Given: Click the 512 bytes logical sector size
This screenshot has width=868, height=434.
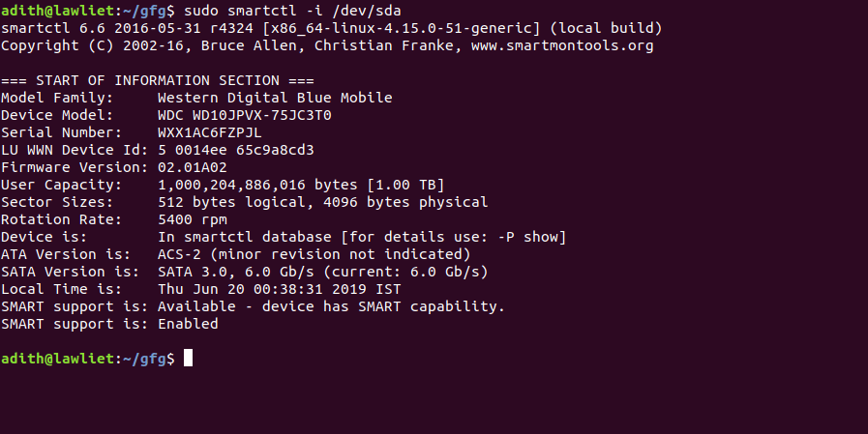Looking at the screenshot, I should coord(235,202).
